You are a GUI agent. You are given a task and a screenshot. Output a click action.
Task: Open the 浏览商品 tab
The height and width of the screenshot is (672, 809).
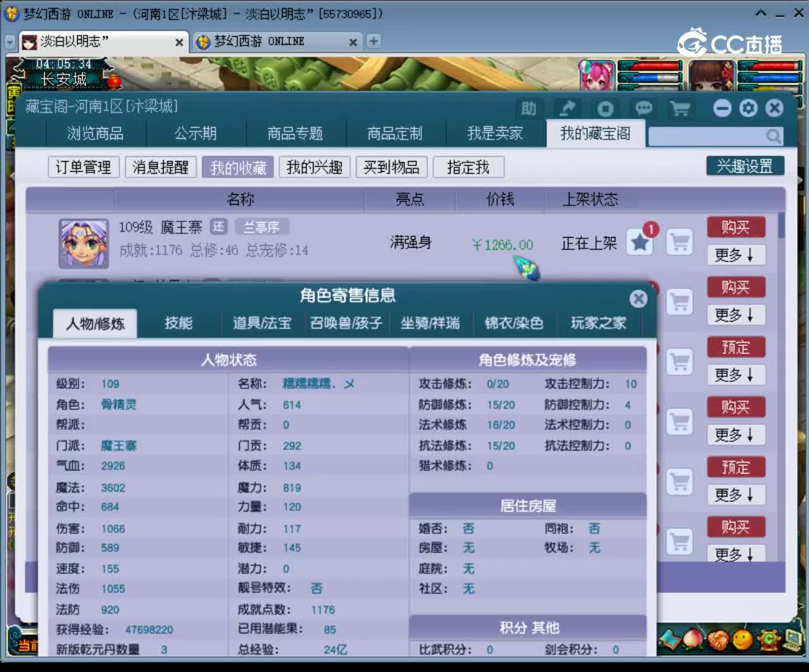coord(95,134)
